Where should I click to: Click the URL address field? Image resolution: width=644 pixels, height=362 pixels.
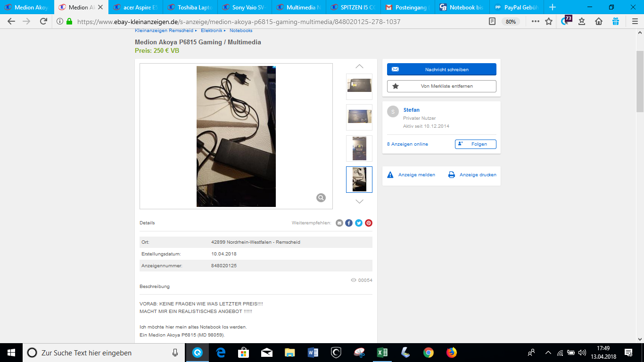pyautogui.click(x=278, y=22)
